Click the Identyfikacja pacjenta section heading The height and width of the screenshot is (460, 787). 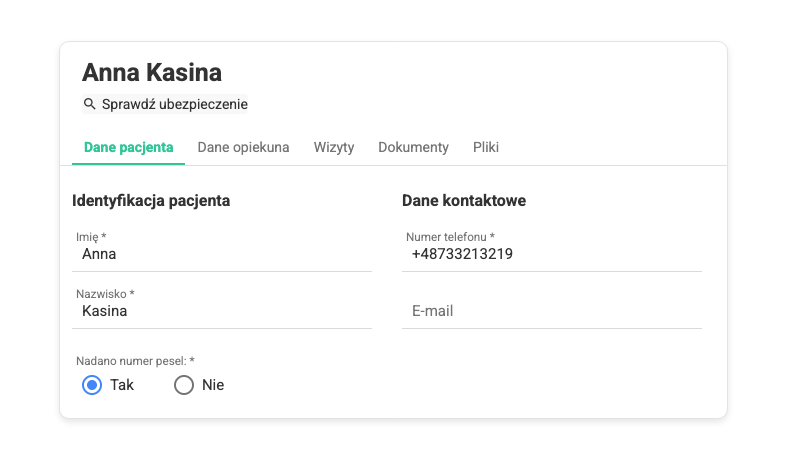pos(151,200)
